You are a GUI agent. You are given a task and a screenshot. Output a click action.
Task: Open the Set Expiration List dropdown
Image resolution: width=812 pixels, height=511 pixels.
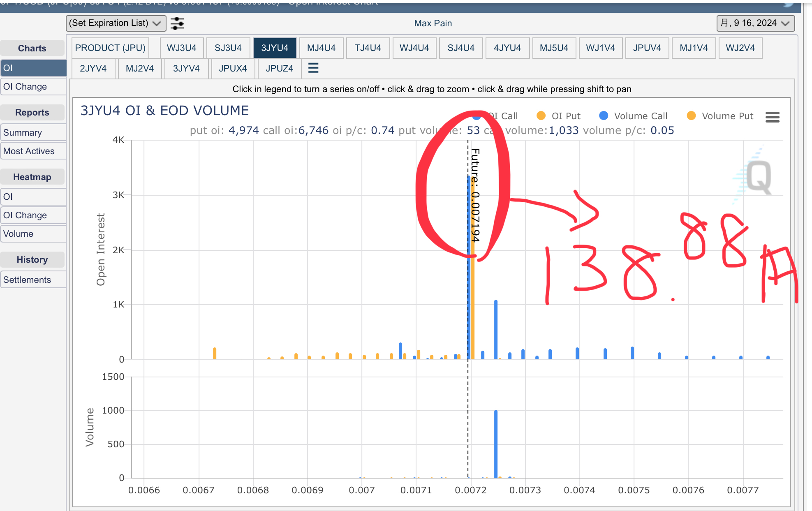point(116,23)
